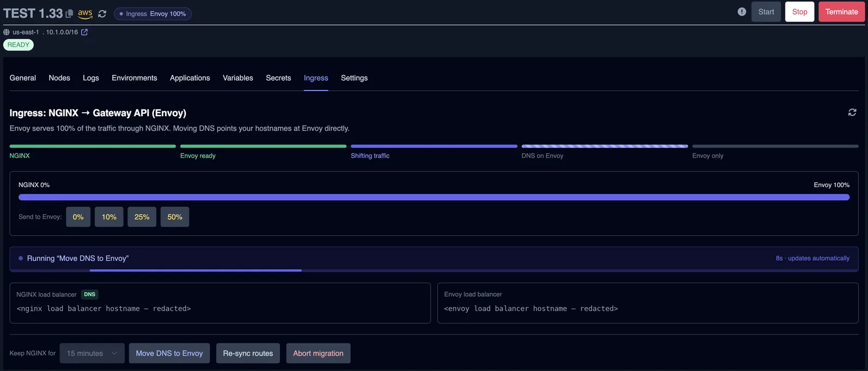Set Send to Envoy to 25%
The image size is (868, 371).
tap(142, 217)
